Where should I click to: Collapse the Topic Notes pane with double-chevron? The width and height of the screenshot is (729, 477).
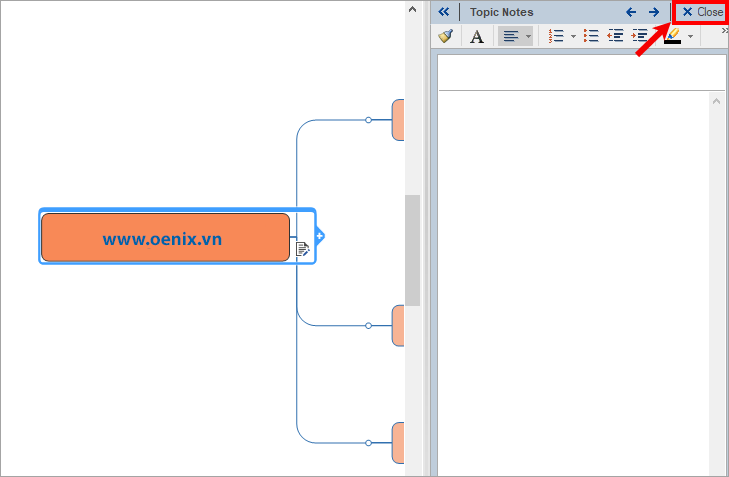(444, 12)
